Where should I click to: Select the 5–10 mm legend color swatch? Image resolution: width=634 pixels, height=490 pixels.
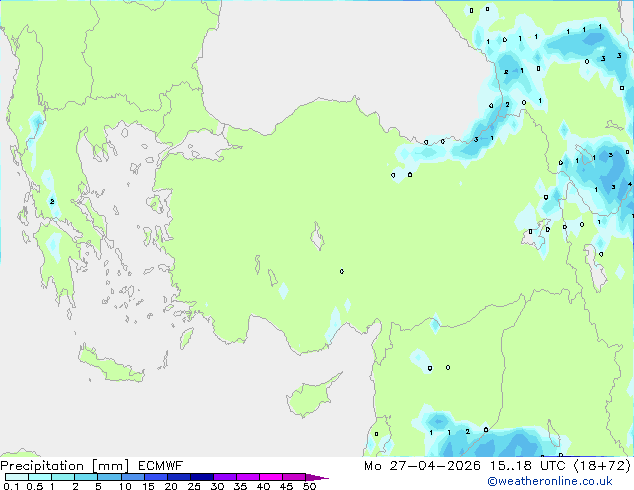[109, 477]
